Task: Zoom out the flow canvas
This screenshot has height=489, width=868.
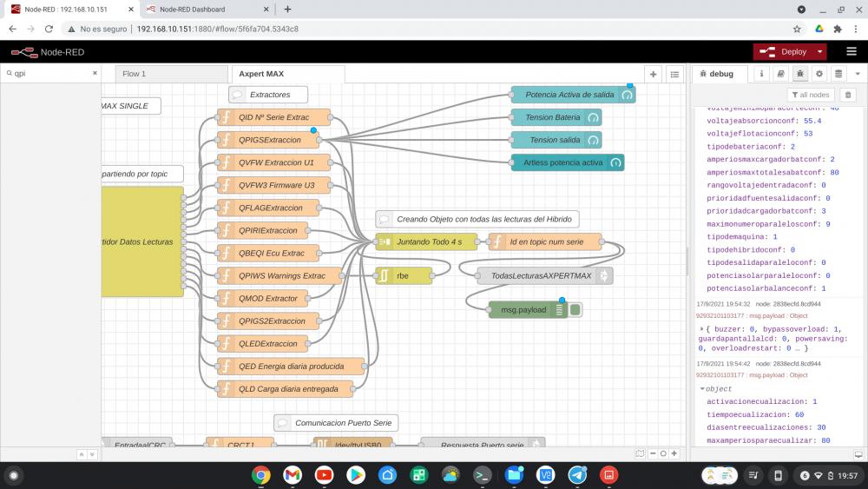Action: (653, 453)
